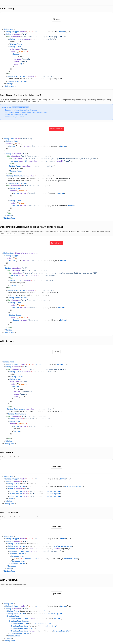
Task: Click the "Click me" demo button
Action: [x=56, y=19]
